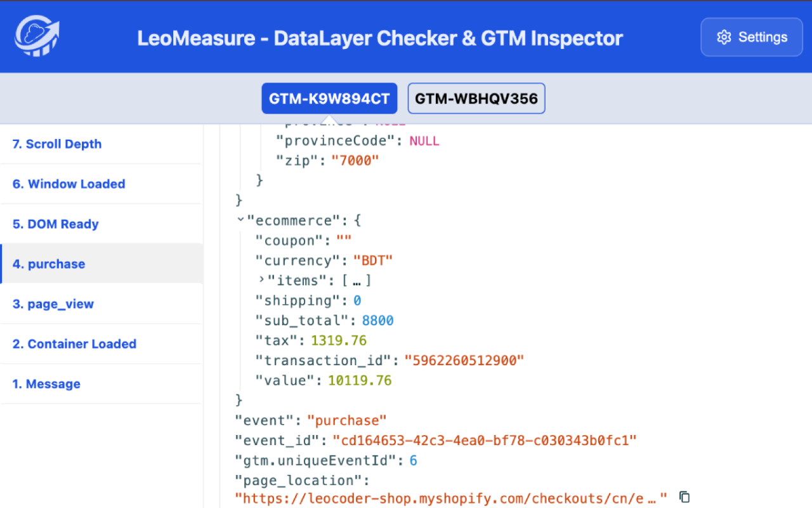Image resolution: width=812 pixels, height=508 pixels.
Task: Open Settings via the gear icon
Action: (724, 37)
